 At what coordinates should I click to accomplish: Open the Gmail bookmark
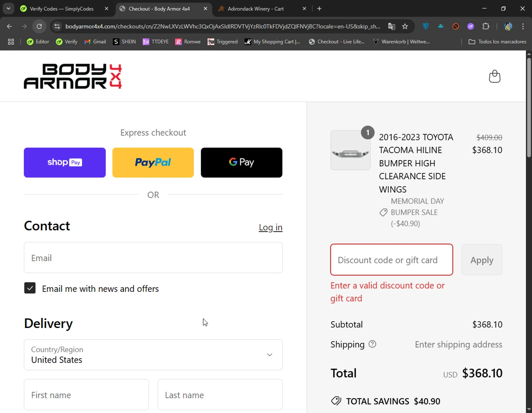tap(95, 42)
